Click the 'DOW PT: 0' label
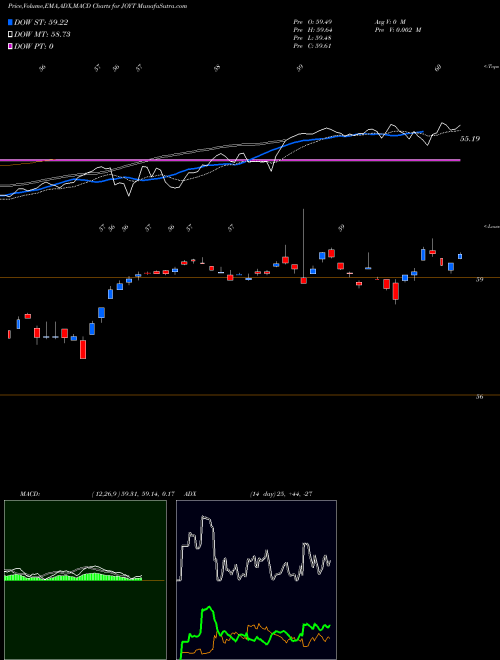The height and width of the screenshot is (660, 500). [34, 46]
